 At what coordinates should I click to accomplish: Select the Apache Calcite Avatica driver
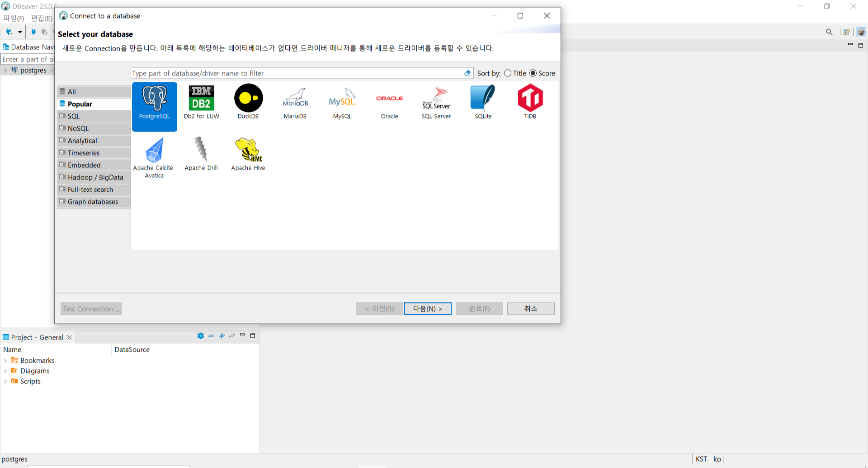(x=154, y=158)
